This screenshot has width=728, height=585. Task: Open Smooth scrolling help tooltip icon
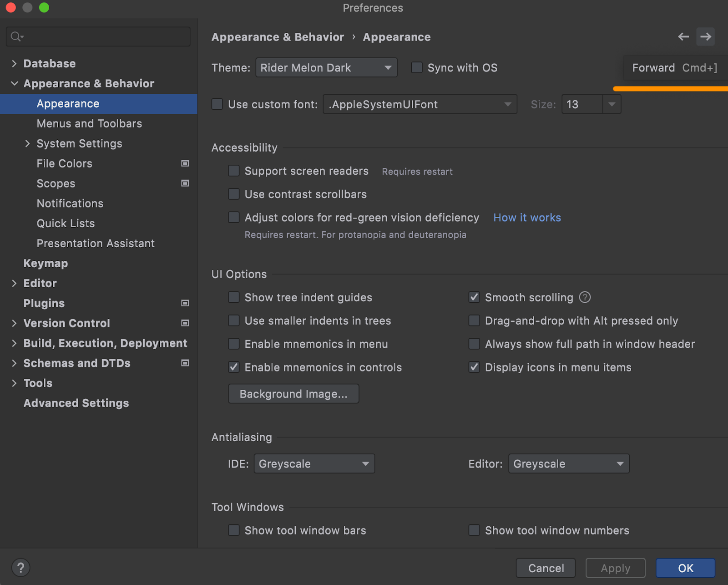coord(585,297)
